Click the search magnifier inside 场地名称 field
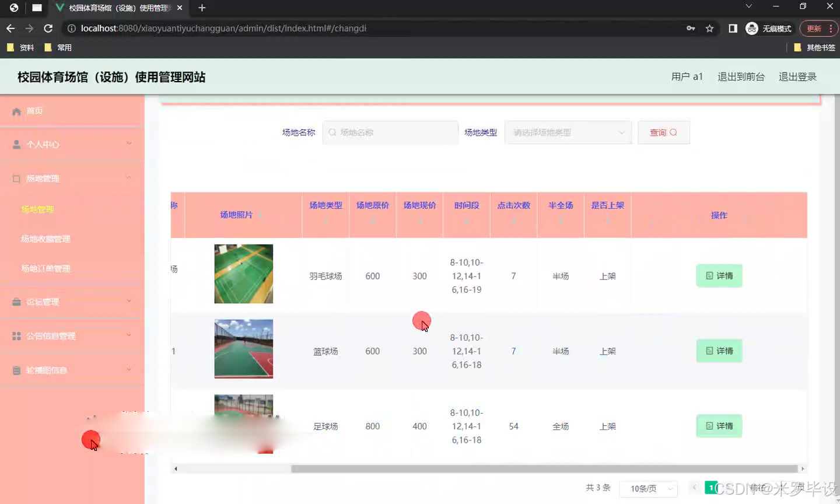This screenshot has width=840, height=504. pos(332,132)
